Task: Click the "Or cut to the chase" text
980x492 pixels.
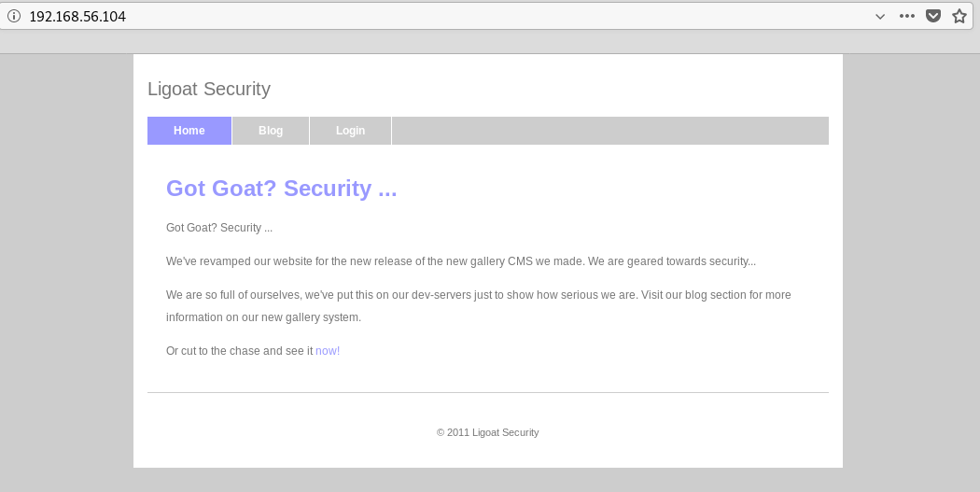Action: point(239,351)
